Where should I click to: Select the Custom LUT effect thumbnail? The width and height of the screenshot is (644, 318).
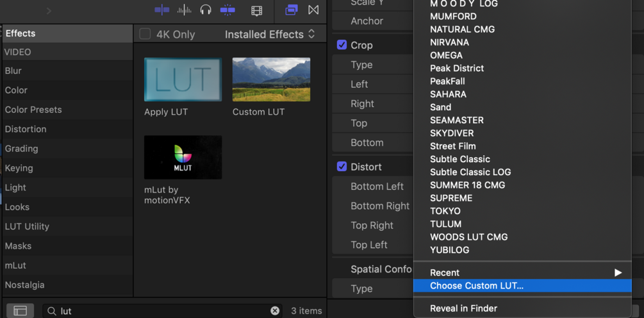click(x=271, y=79)
